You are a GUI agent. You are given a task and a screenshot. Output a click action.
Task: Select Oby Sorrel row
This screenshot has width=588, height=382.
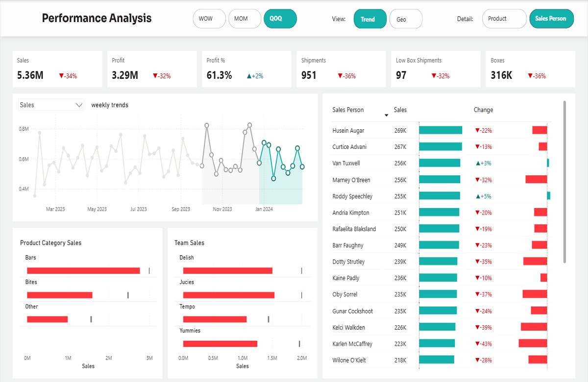(x=441, y=294)
